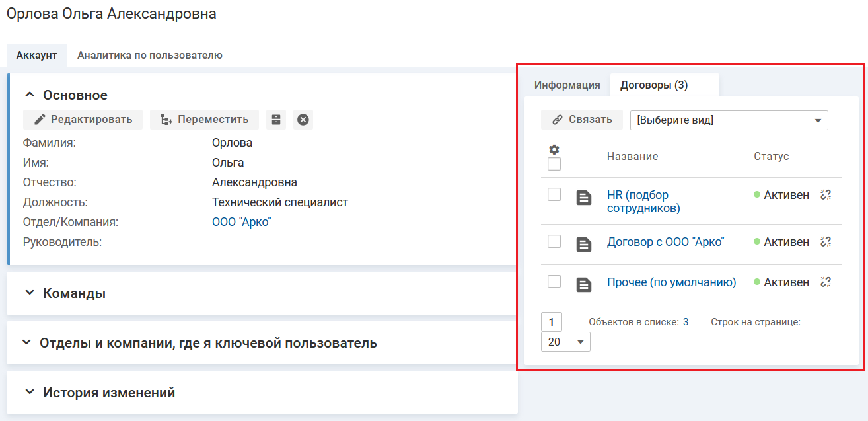868x421 pixels.
Task: Click the document icon beside Прочее (по умолчанию)
Action: (583, 284)
